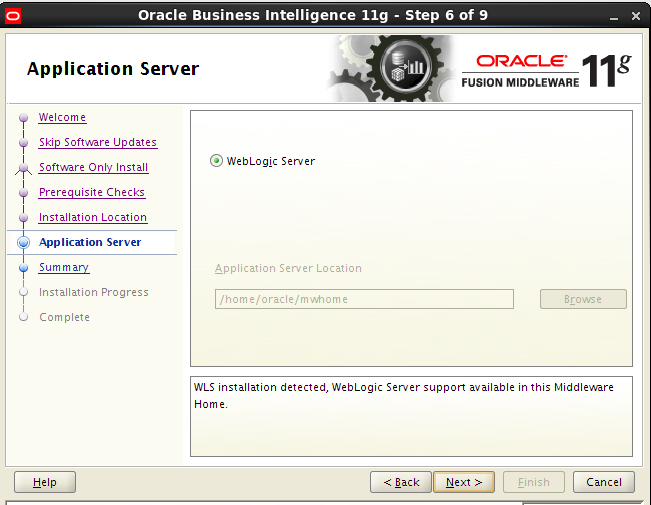Go Back to previous step
This screenshot has width=651, height=505.
tap(401, 482)
